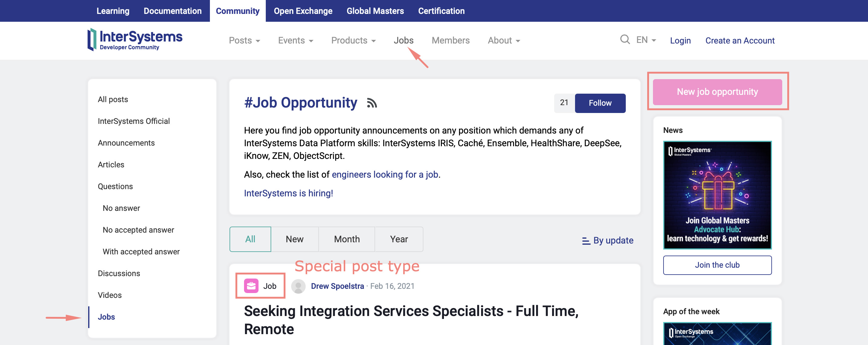Open the InterSystems is hiring! link
The image size is (868, 345).
point(288,193)
